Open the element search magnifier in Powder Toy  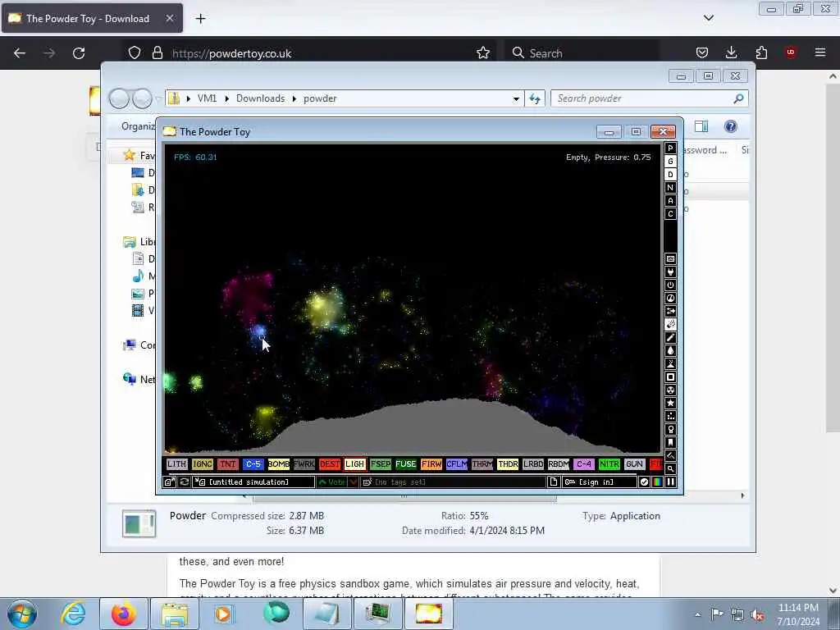[x=670, y=468]
